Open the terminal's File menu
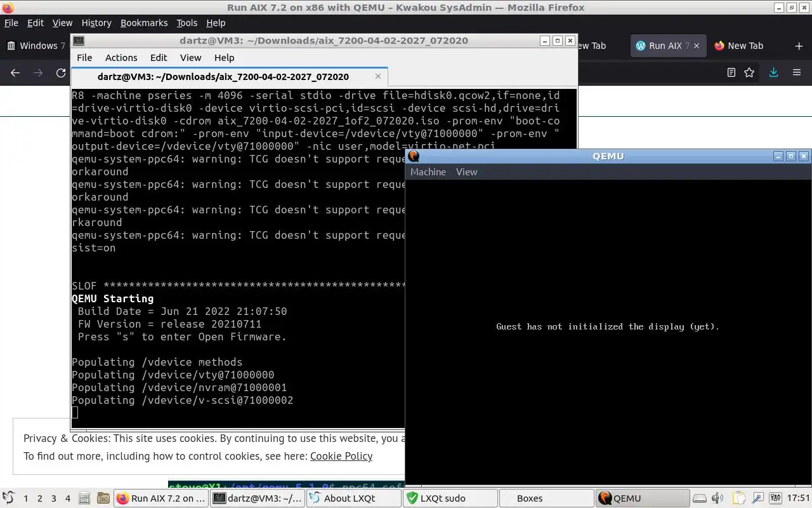The width and height of the screenshot is (812, 508). [84, 57]
